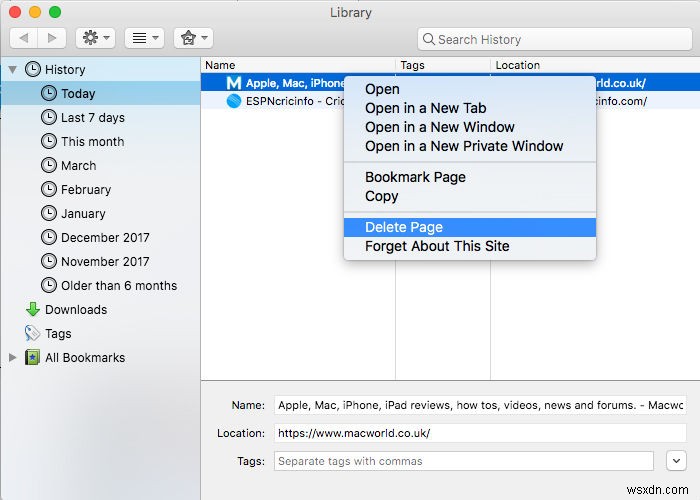Viewport: 700px width, 500px height.
Task: Open the Import and Backup star menu
Action: click(x=192, y=38)
